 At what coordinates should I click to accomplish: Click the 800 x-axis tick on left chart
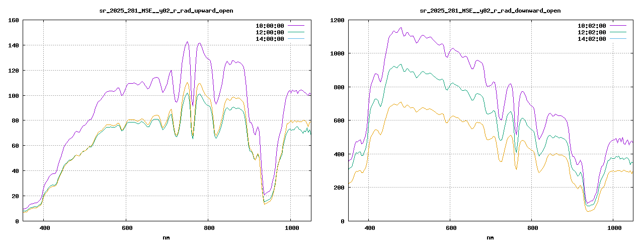[208, 228]
